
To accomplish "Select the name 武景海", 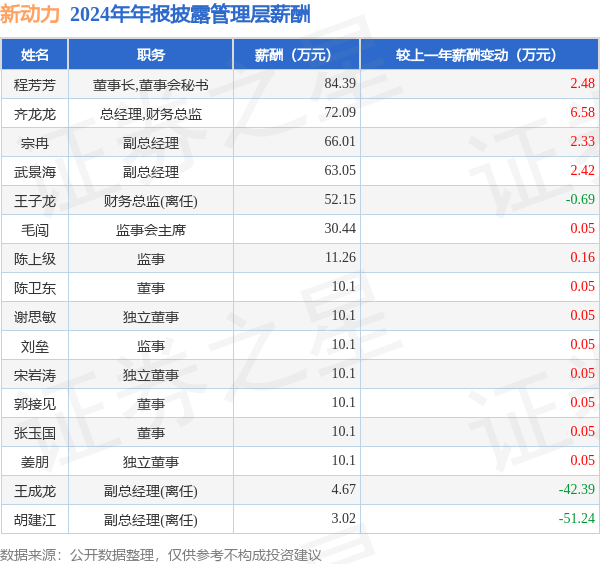I will (35, 172).
